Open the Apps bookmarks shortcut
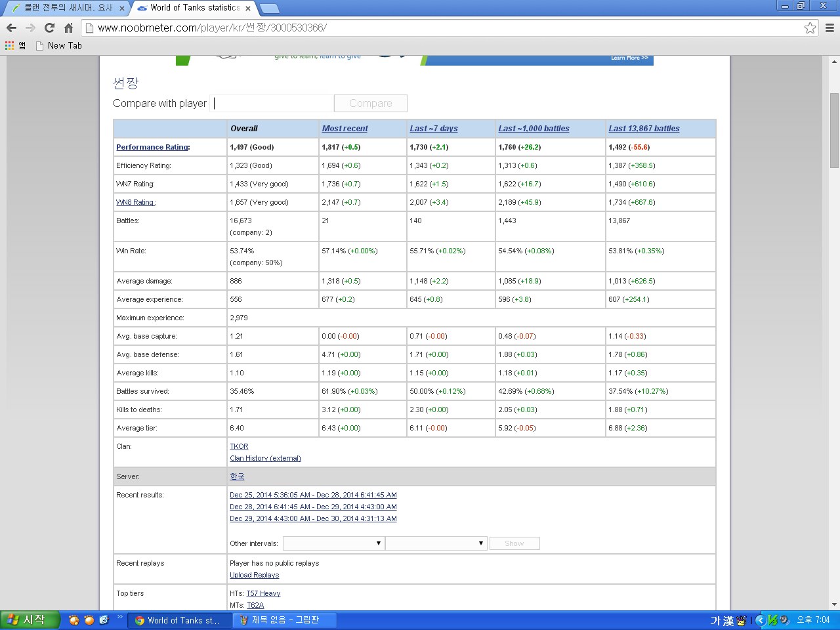The height and width of the screenshot is (630, 840). coord(15,45)
